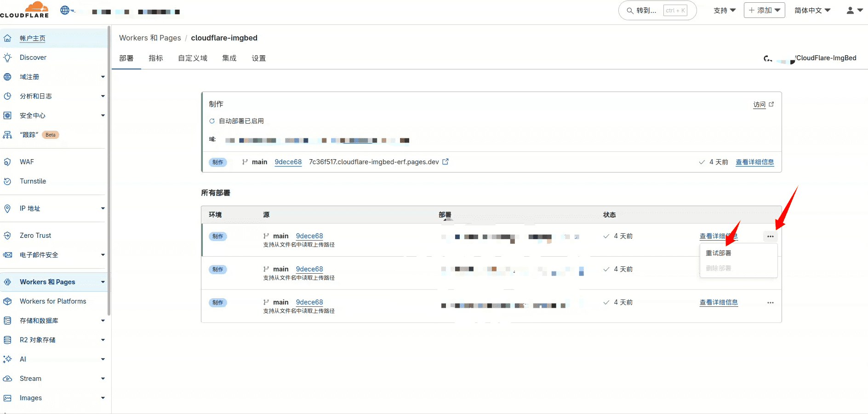This screenshot has height=414, width=868.
Task: Open more options for third deployment row
Action: click(x=770, y=303)
